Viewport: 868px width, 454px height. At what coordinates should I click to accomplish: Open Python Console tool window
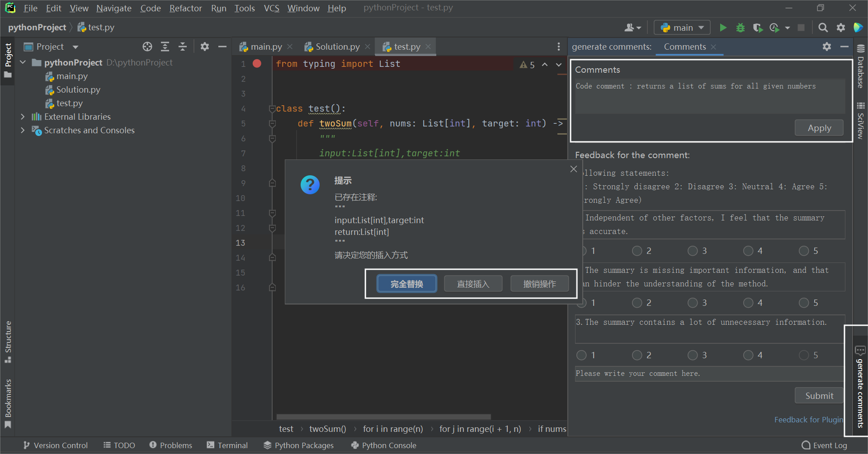coord(383,445)
